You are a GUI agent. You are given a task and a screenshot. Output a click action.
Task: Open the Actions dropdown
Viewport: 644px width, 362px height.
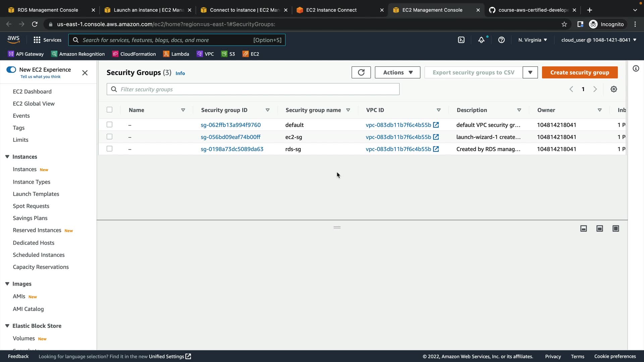click(397, 72)
